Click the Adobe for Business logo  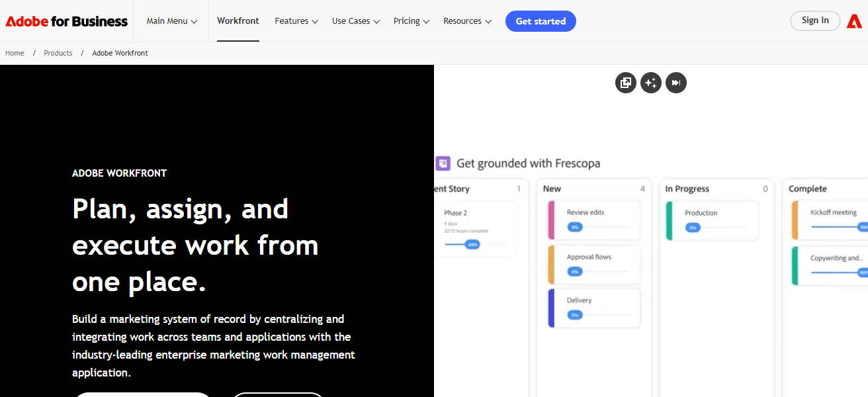pos(66,21)
